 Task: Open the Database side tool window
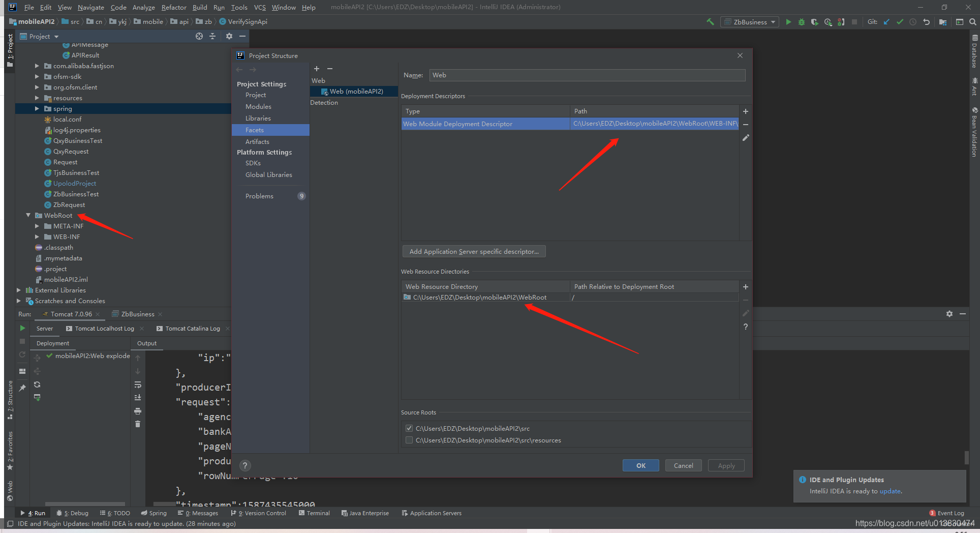pyautogui.click(x=974, y=51)
